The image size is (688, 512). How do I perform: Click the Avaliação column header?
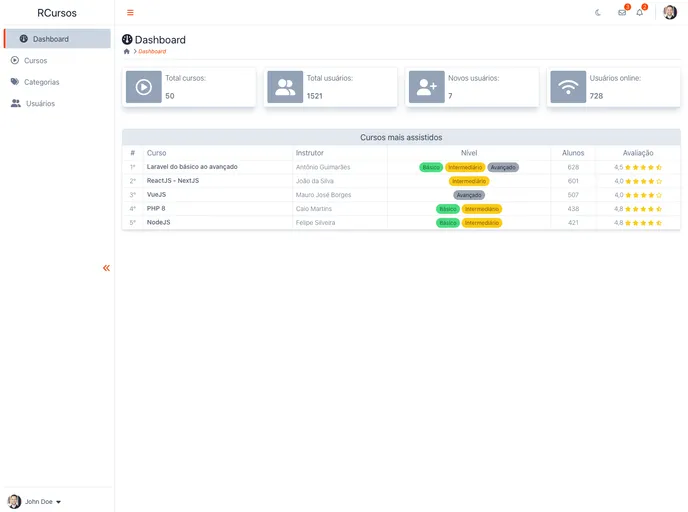(x=638, y=153)
